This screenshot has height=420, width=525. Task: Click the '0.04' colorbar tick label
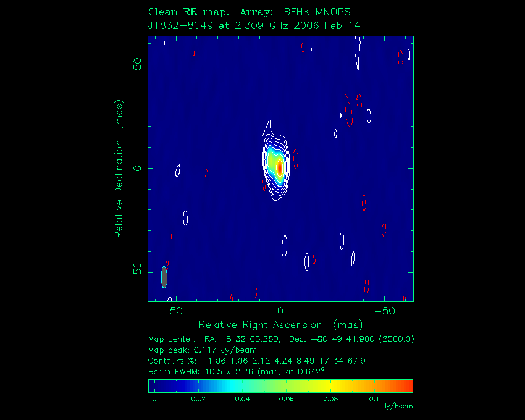coord(242,399)
